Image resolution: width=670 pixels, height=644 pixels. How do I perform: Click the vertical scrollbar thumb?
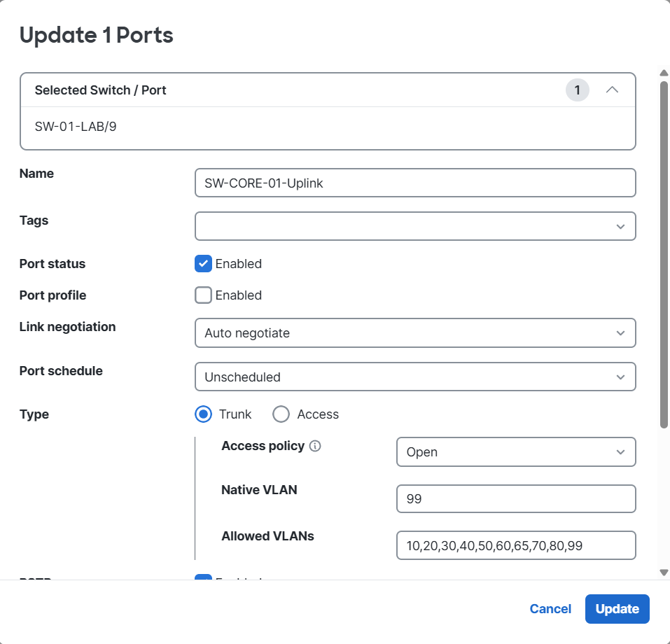pos(664,252)
